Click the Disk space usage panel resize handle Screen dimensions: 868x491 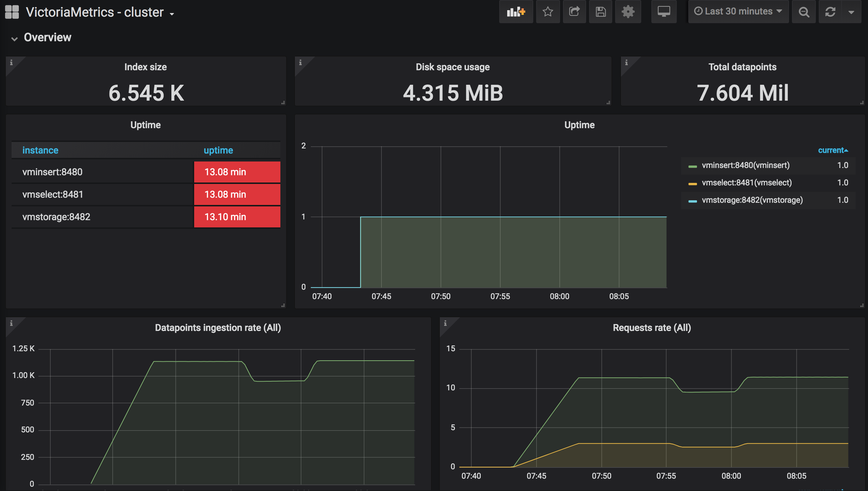coord(609,103)
